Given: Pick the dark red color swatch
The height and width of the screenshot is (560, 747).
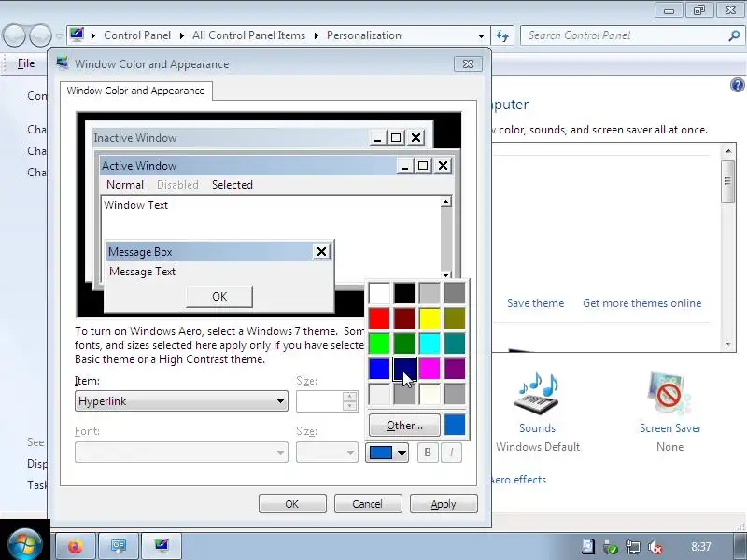Looking at the screenshot, I should click(404, 318).
